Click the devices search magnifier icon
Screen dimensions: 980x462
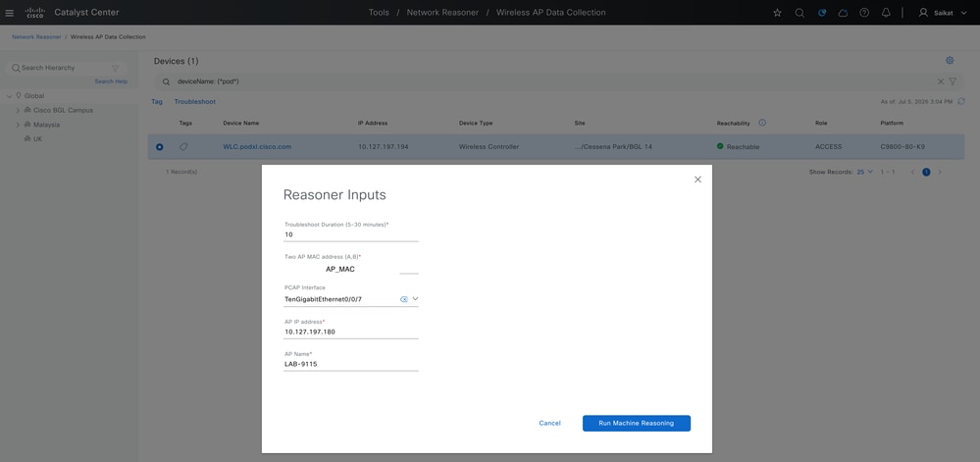click(166, 81)
